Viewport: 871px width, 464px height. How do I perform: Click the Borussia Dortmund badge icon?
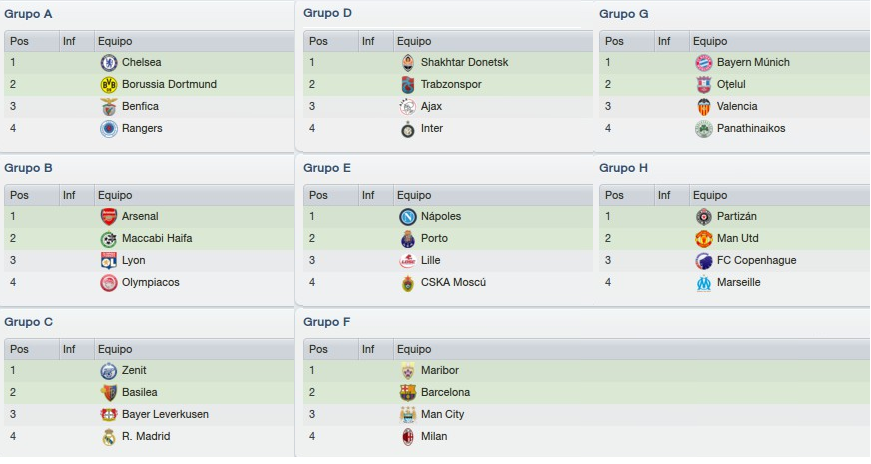pos(109,84)
